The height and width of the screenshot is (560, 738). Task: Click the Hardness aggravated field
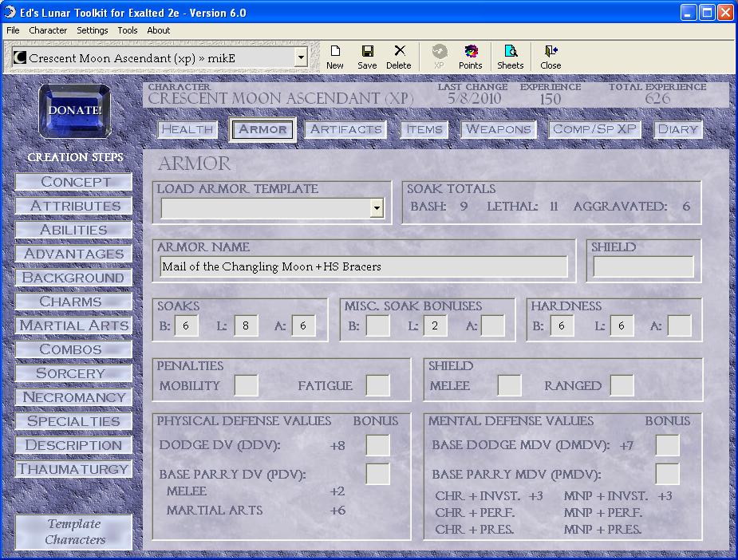[x=680, y=325]
